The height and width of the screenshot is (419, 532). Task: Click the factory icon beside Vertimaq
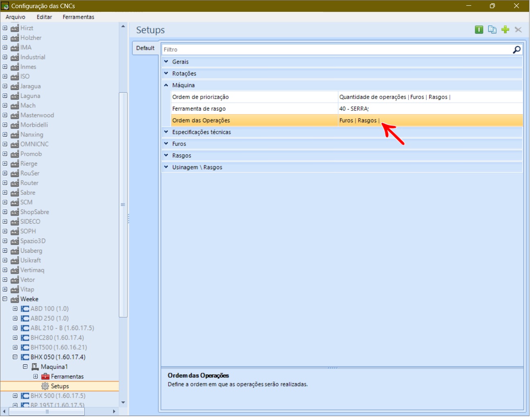[x=15, y=270]
